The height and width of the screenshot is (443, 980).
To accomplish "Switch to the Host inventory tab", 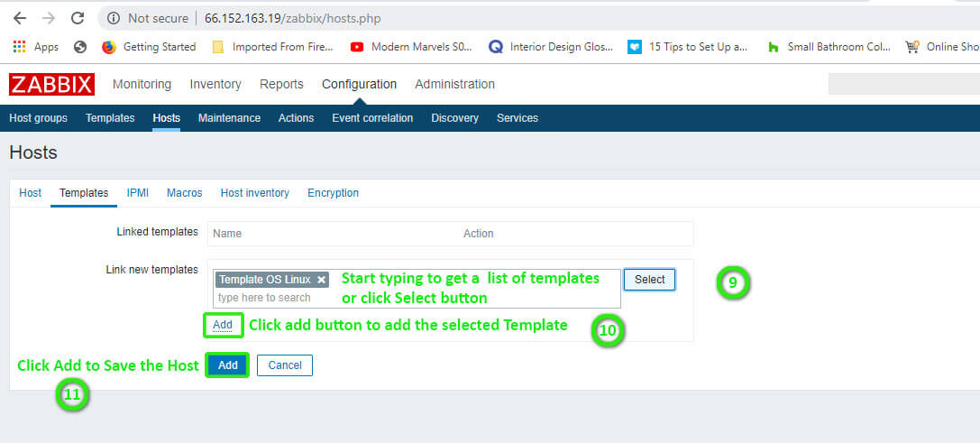I will [x=255, y=193].
